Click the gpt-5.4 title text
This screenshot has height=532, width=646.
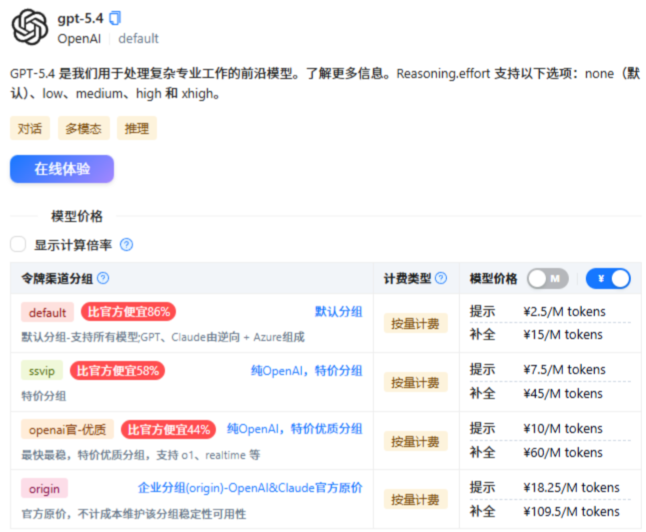point(80,19)
